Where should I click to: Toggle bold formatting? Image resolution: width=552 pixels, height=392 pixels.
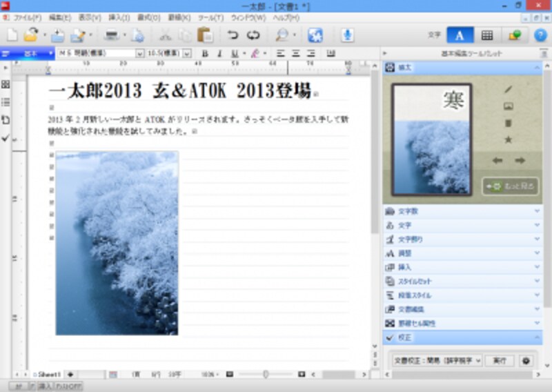[x=205, y=54]
